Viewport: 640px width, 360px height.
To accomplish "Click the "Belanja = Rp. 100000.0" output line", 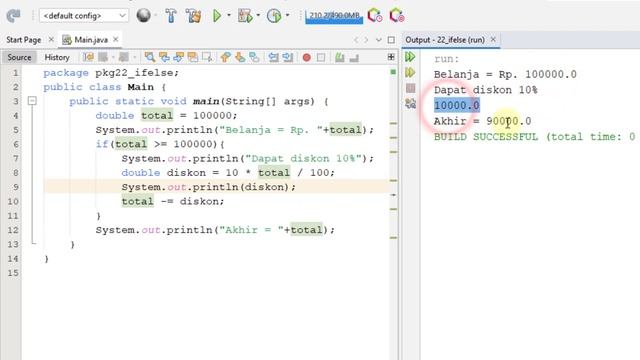I will click(x=505, y=74).
